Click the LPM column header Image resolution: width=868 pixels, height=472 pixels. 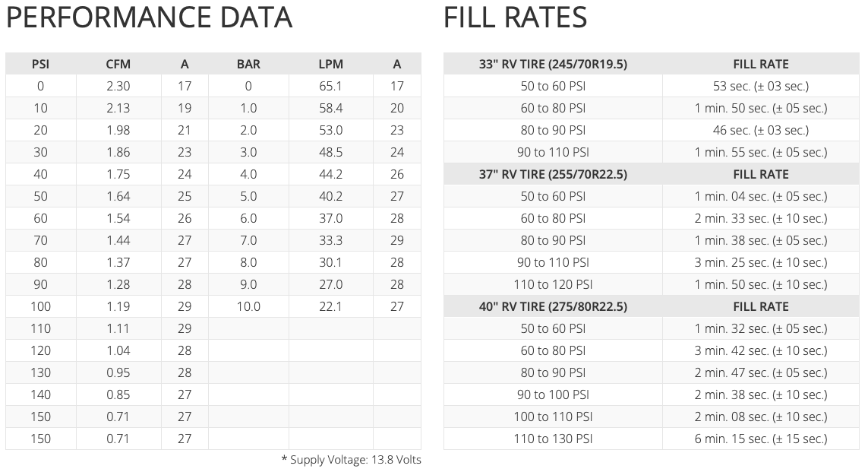[x=330, y=64]
